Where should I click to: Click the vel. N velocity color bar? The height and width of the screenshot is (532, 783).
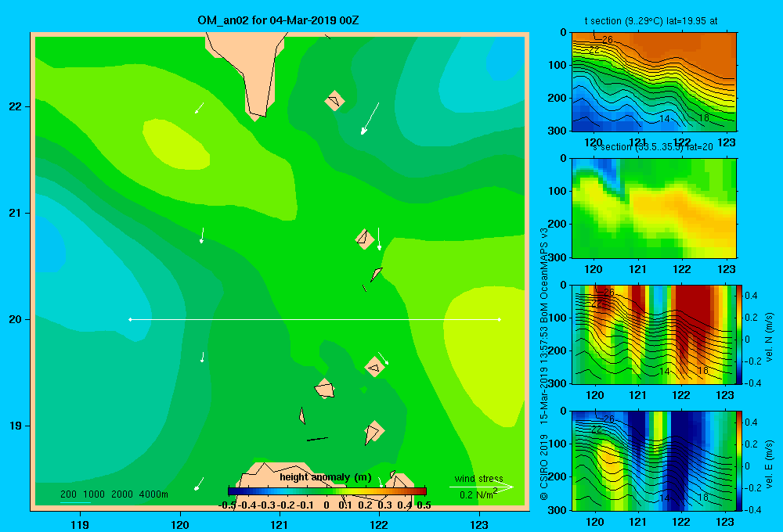[739, 334]
